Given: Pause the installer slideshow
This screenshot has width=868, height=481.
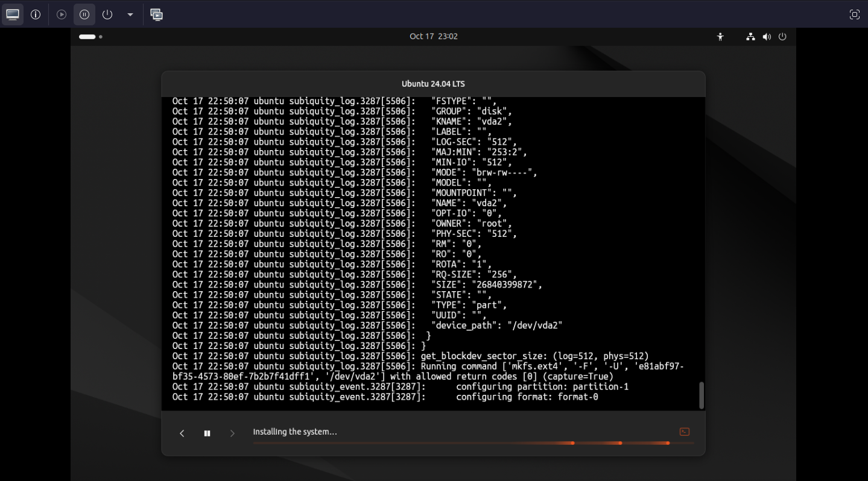Looking at the screenshot, I should [x=207, y=433].
